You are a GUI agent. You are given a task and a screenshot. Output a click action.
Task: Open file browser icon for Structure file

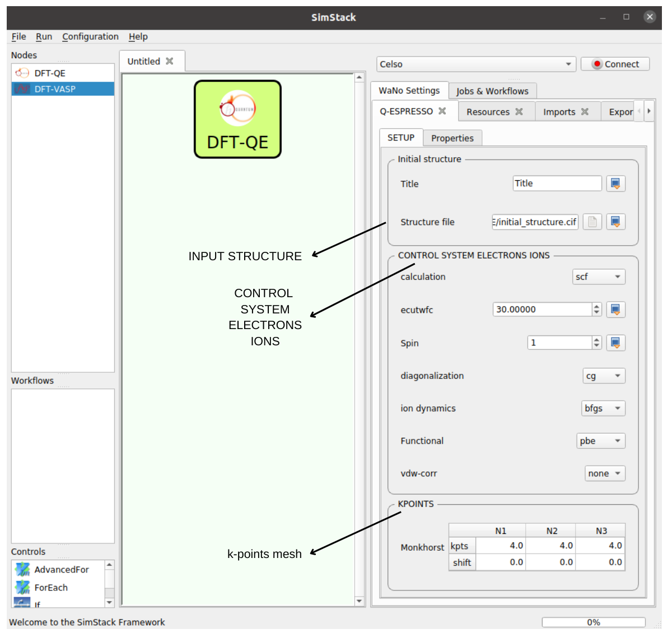tap(592, 222)
